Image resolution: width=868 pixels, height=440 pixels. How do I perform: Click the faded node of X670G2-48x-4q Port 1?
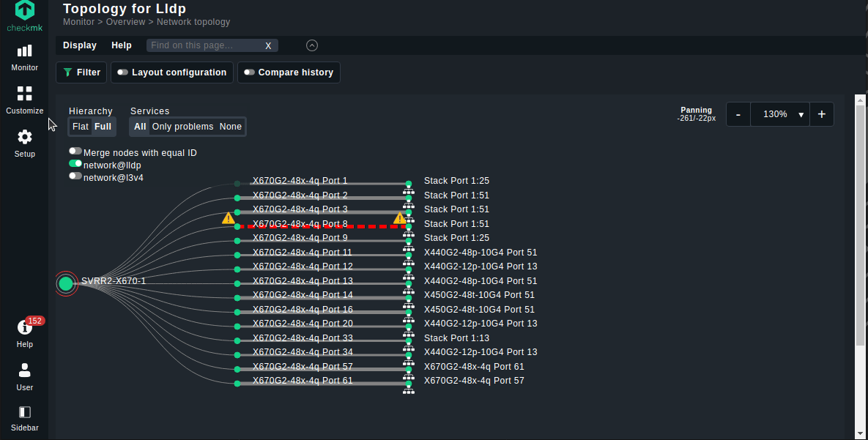click(237, 184)
